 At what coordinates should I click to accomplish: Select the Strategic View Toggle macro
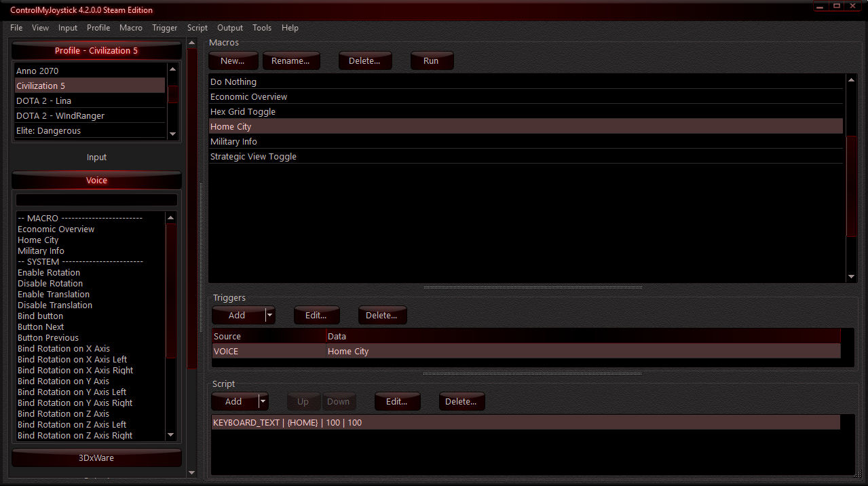(253, 156)
